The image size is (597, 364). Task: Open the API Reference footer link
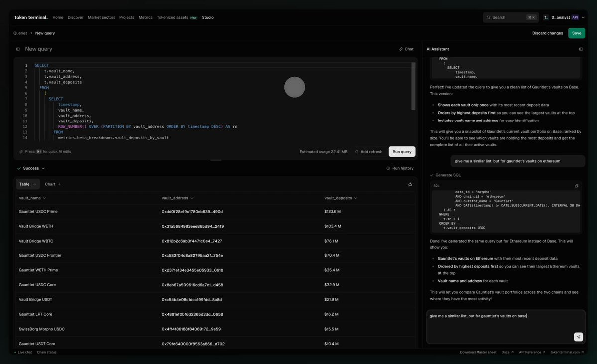pyautogui.click(x=532, y=352)
